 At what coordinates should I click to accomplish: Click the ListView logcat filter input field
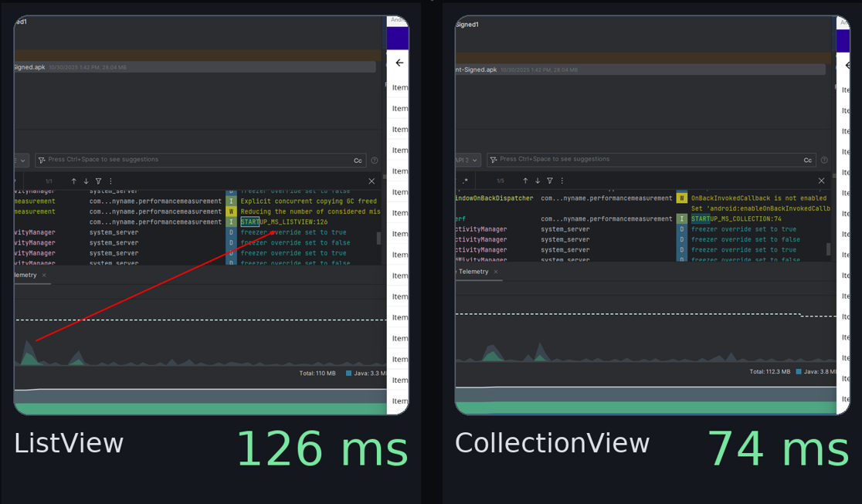(x=193, y=160)
